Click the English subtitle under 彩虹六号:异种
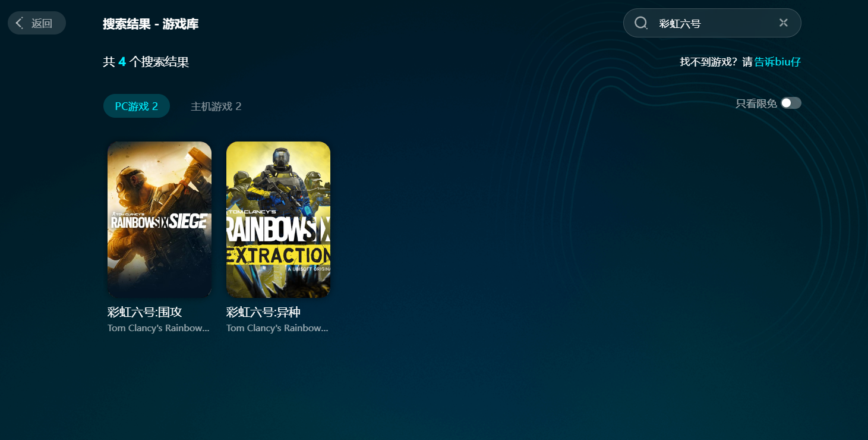 (x=277, y=328)
